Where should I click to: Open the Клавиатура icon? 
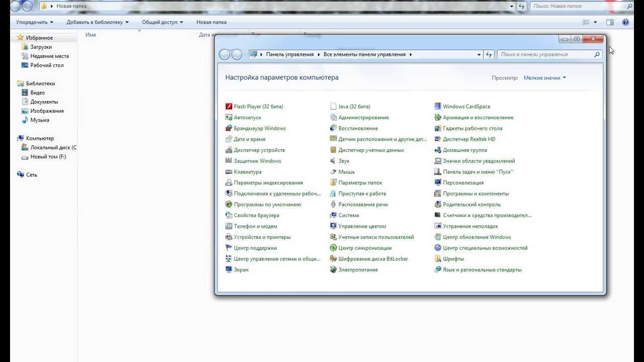pyautogui.click(x=229, y=172)
